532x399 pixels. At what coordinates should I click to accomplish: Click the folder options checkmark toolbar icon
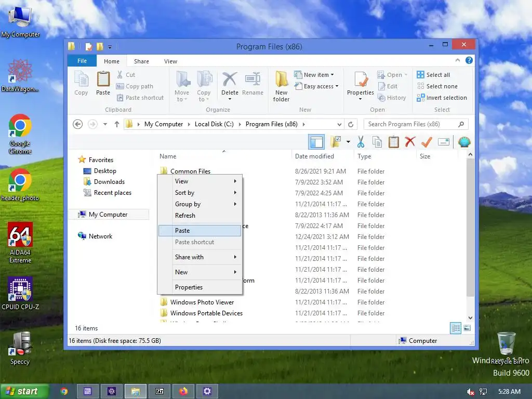(335, 142)
